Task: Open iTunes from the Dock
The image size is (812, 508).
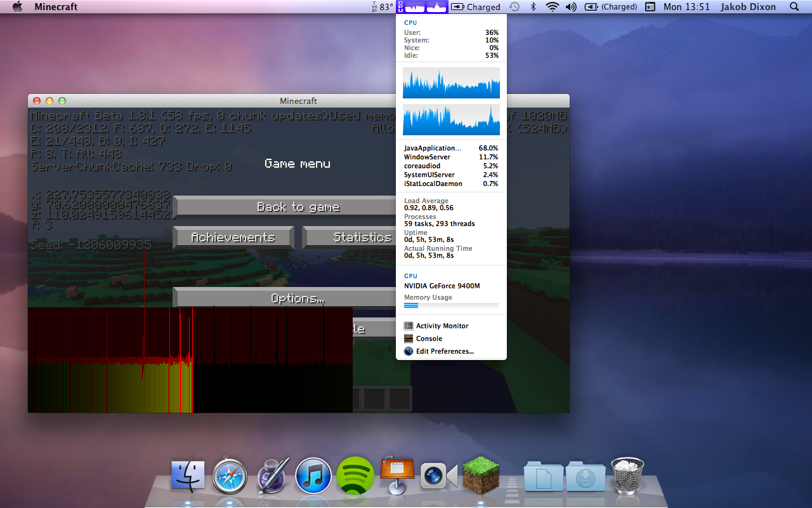Action: [x=313, y=476]
